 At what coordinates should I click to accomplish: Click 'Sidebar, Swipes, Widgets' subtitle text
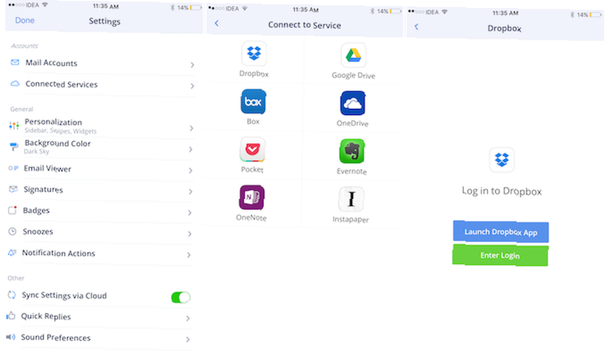[60, 131]
